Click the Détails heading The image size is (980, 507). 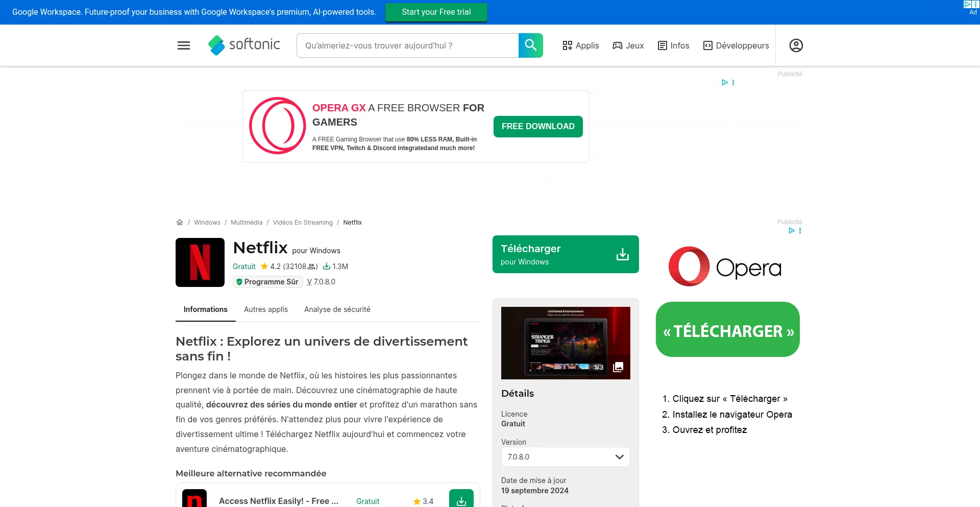tap(518, 394)
